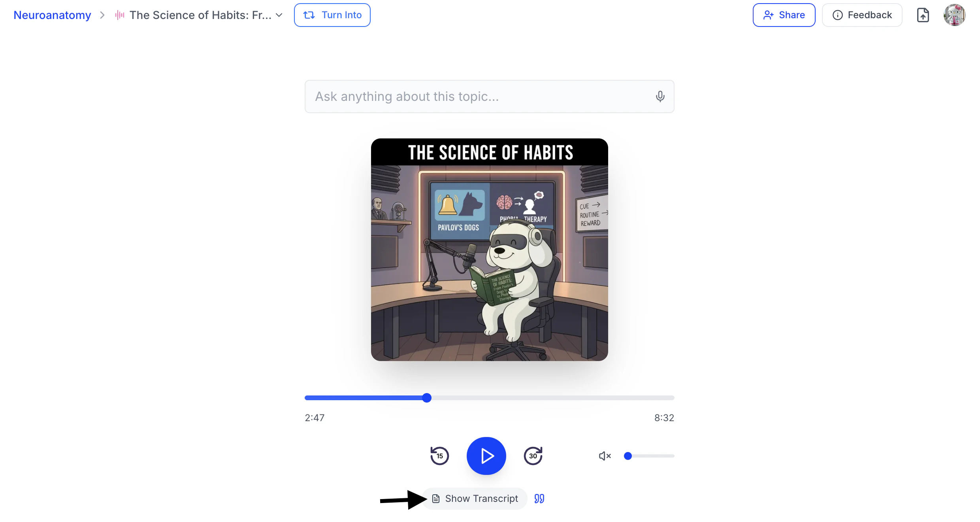This screenshot has height=522, width=980.
Task: Go to the Neuroanatomy breadcrumb
Action: [52, 15]
